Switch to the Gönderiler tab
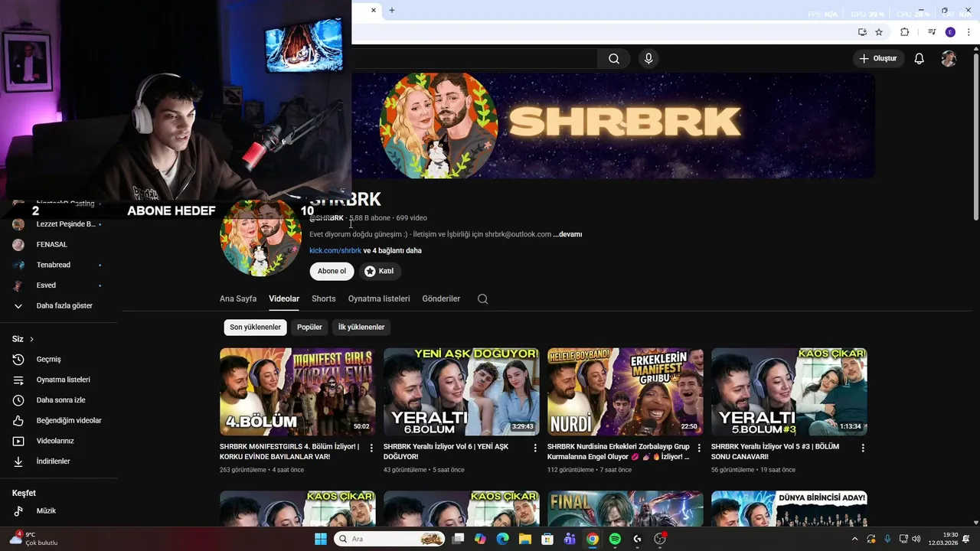 point(441,298)
